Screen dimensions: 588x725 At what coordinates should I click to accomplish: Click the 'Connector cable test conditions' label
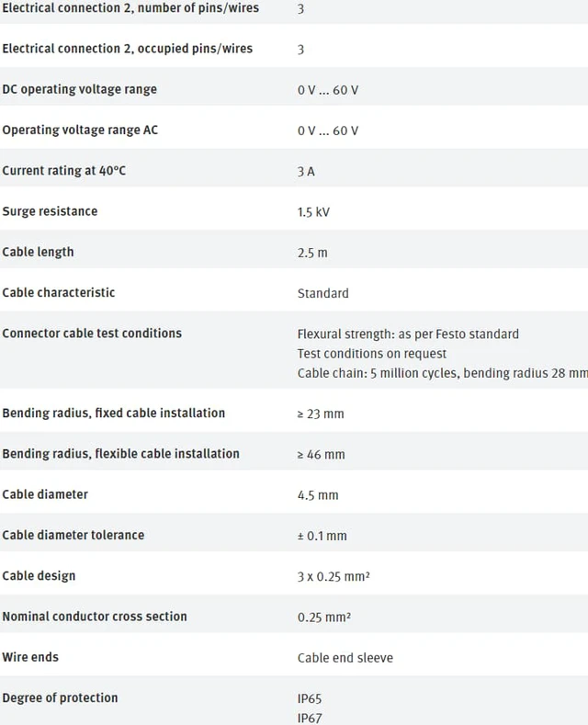point(92,334)
